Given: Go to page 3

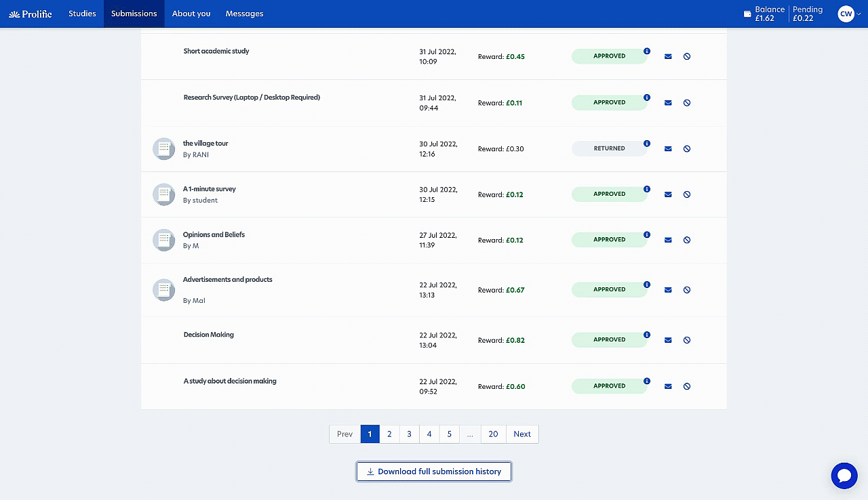Looking at the screenshot, I should click(x=409, y=434).
